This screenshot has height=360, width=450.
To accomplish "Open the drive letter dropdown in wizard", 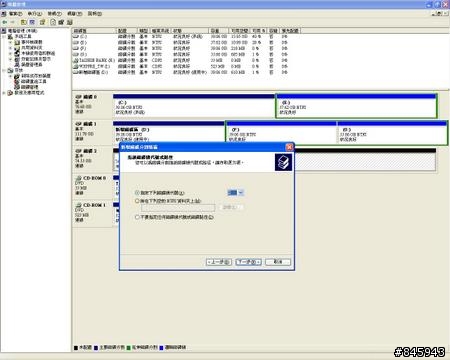I will [x=241, y=193].
